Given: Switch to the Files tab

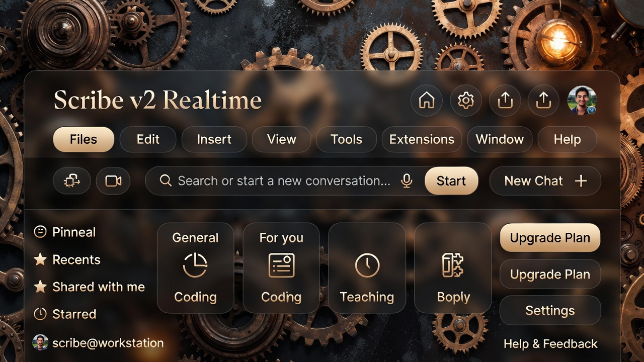Looking at the screenshot, I should [84, 139].
